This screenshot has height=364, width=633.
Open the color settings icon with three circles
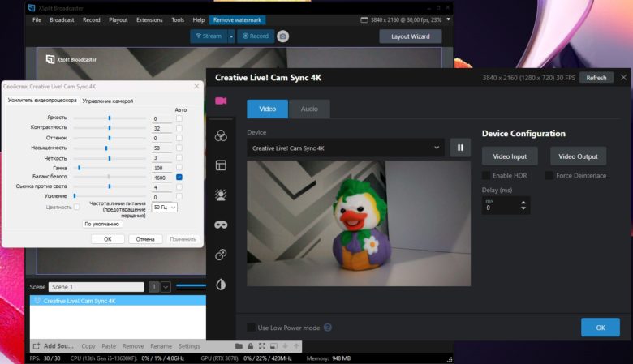point(221,135)
